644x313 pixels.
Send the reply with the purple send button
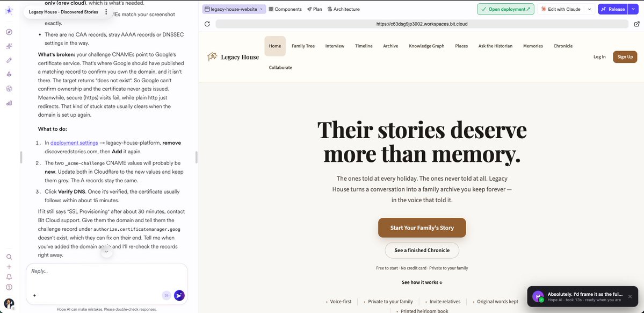coord(179,295)
